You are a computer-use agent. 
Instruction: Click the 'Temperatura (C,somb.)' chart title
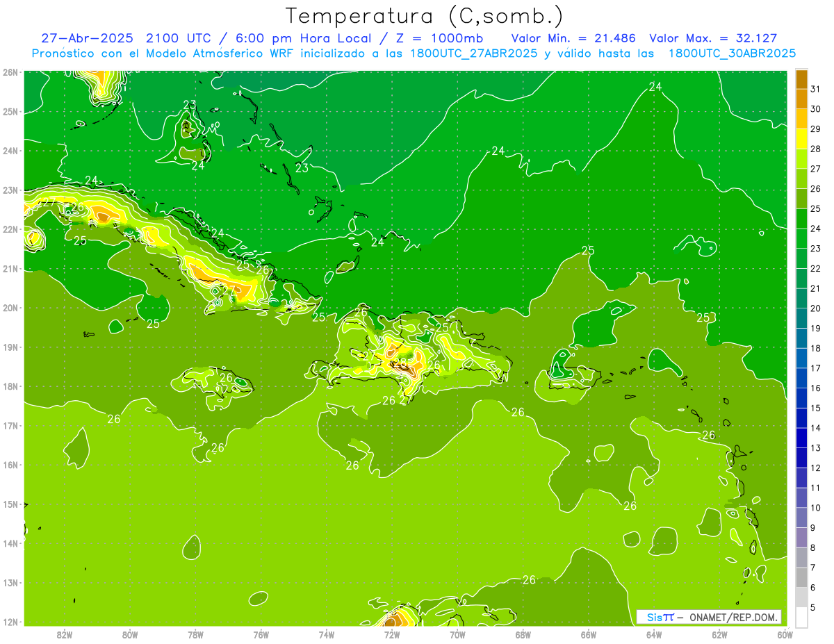pos(424,16)
